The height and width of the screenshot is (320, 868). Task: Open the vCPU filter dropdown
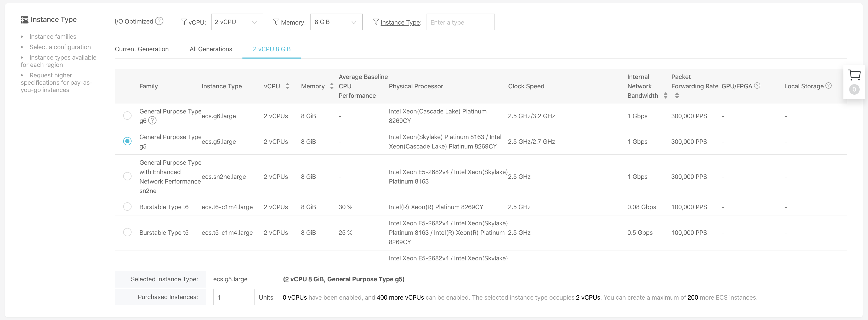pyautogui.click(x=237, y=22)
